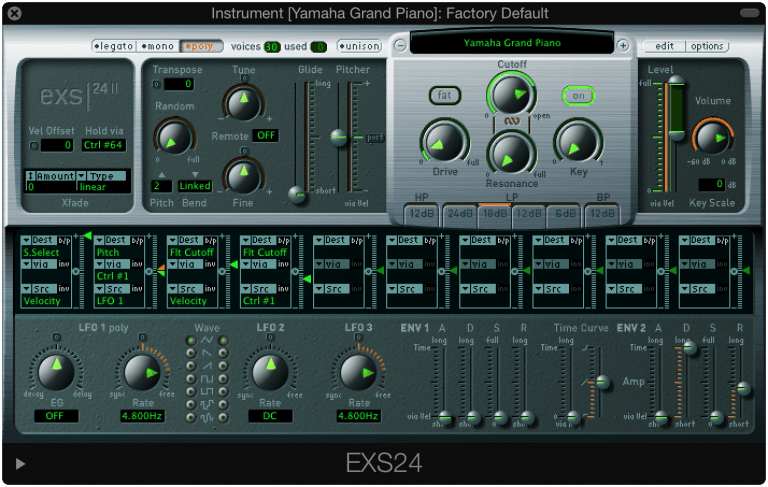Screen dimensions: 768x487
Task: Select triangle wave for LFO 1
Action: coord(191,341)
